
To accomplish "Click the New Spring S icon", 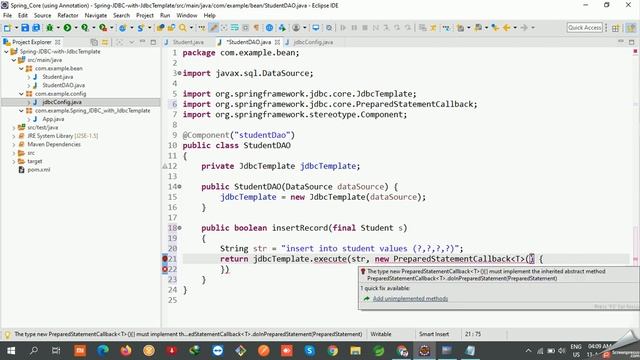I will click(x=141, y=28).
